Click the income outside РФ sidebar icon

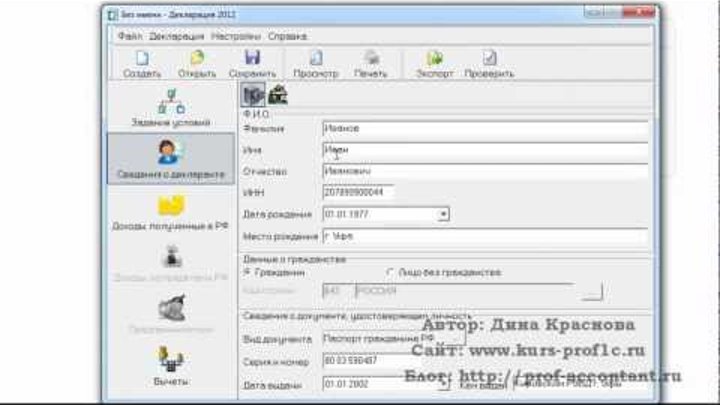171,256
